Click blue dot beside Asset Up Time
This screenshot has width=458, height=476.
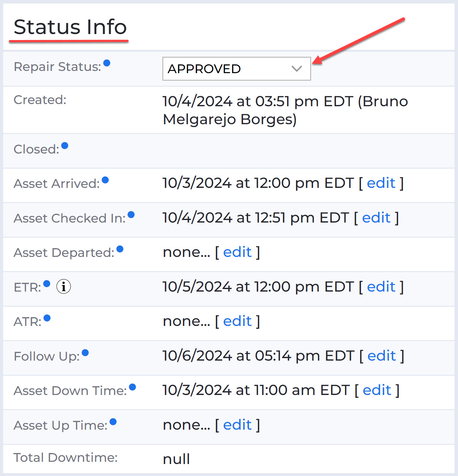pos(113,421)
